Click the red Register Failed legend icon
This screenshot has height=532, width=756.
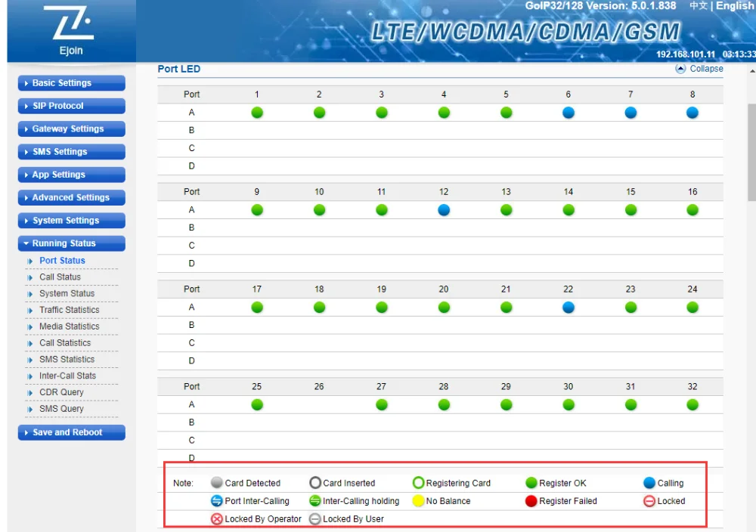pyautogui.click(x=531, y=501)
